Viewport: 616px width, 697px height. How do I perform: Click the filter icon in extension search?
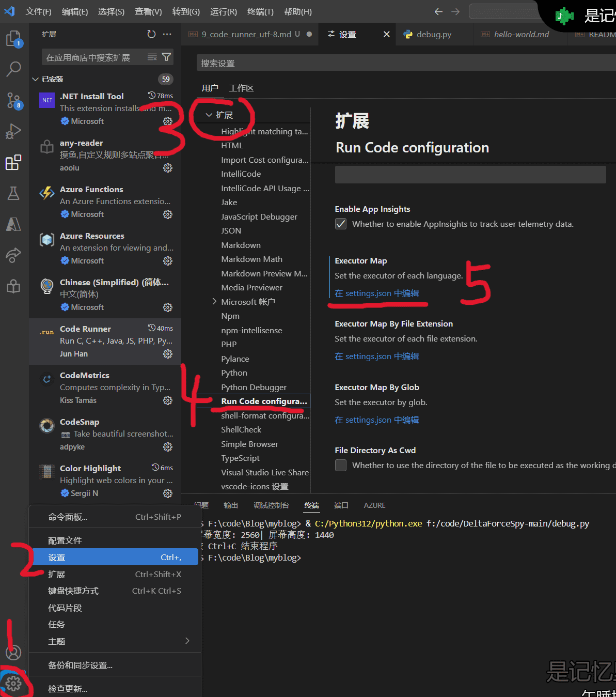166,57
